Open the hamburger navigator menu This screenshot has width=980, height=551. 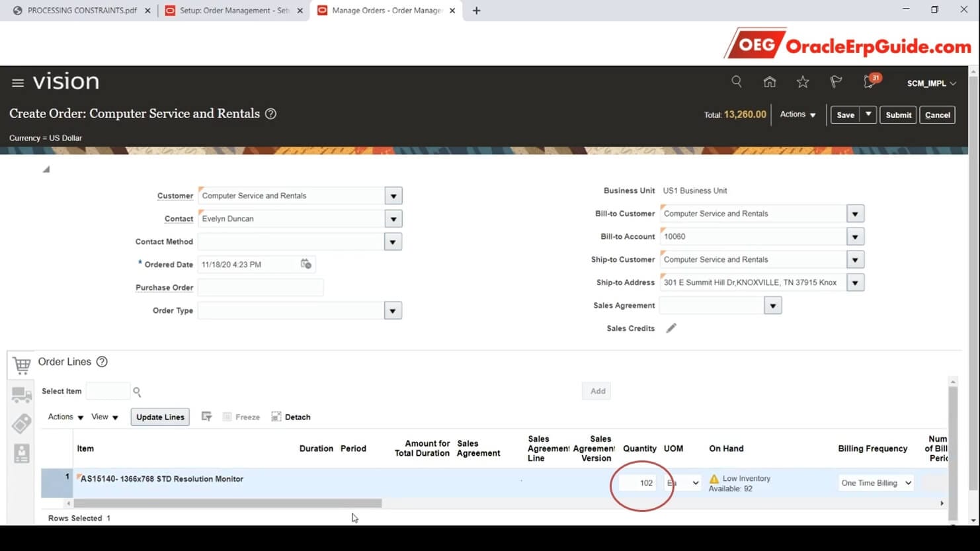(18, 83)
